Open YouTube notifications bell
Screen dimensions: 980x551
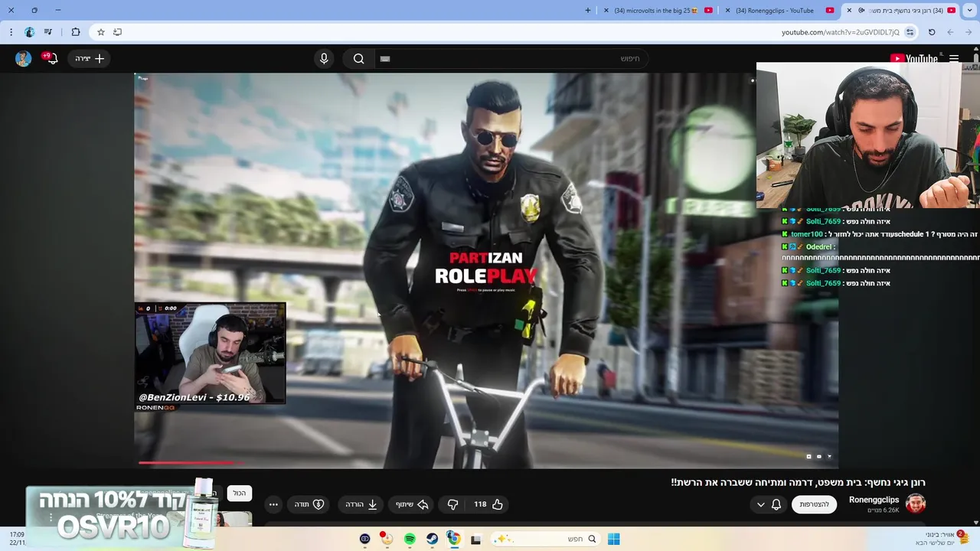point(51,58)
